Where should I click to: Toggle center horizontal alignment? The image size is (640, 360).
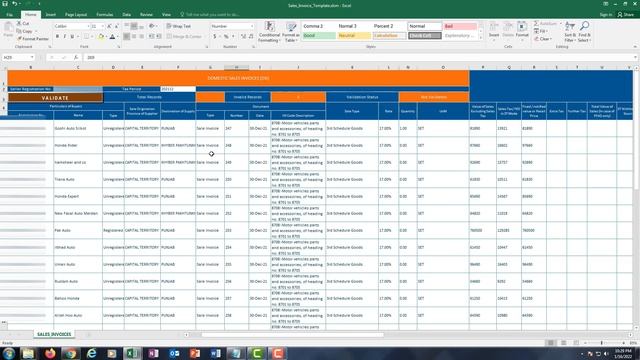click(134, 36)
